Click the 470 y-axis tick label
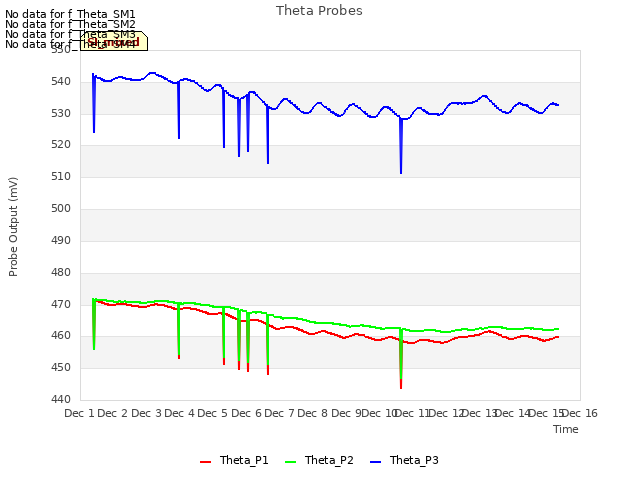This screenshot has width=640, height=480. [61, 304]
